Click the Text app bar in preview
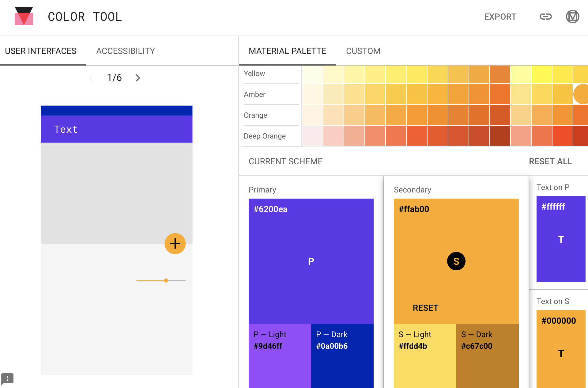Screen dimensions: 588x388 point(117,129)
